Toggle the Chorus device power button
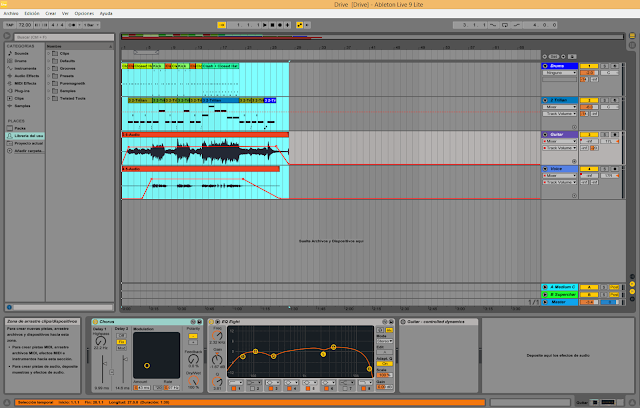The height and width of the screenshot is (408, 640). [95, 322]
